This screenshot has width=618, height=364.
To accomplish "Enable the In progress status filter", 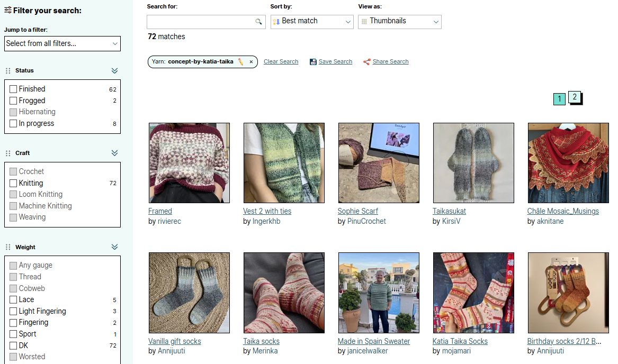I will coord(13,124).
